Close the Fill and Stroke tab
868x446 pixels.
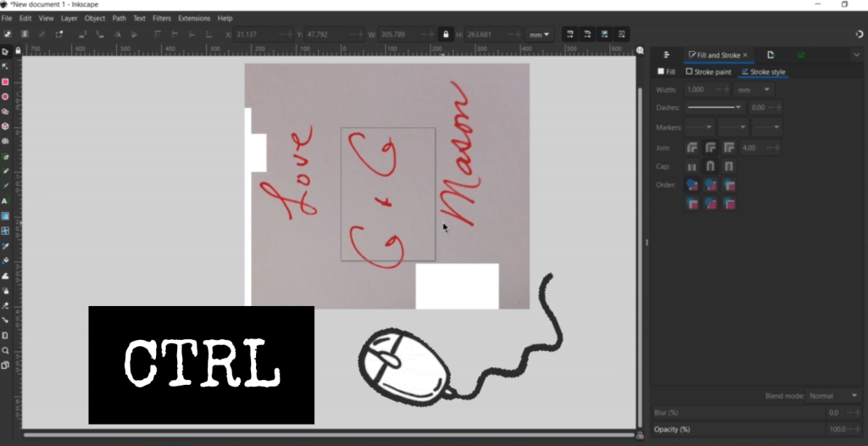745,55
